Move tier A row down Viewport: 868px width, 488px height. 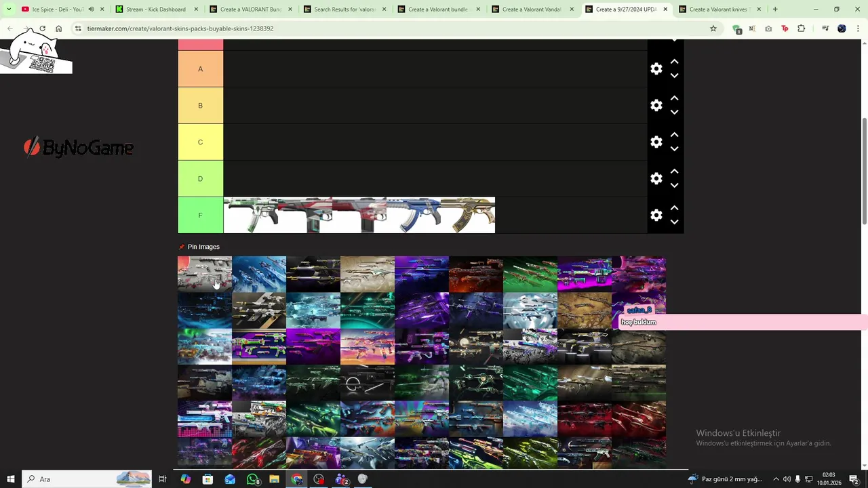[674, 76]
